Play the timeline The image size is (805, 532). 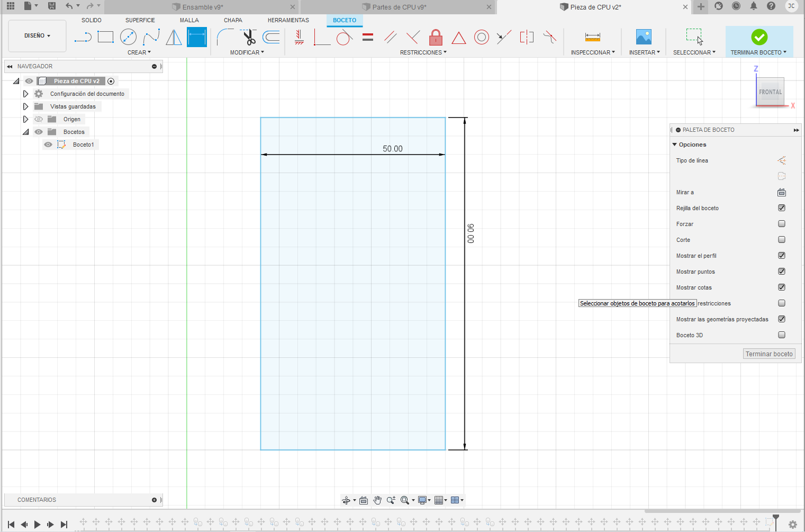pos(37,525)
